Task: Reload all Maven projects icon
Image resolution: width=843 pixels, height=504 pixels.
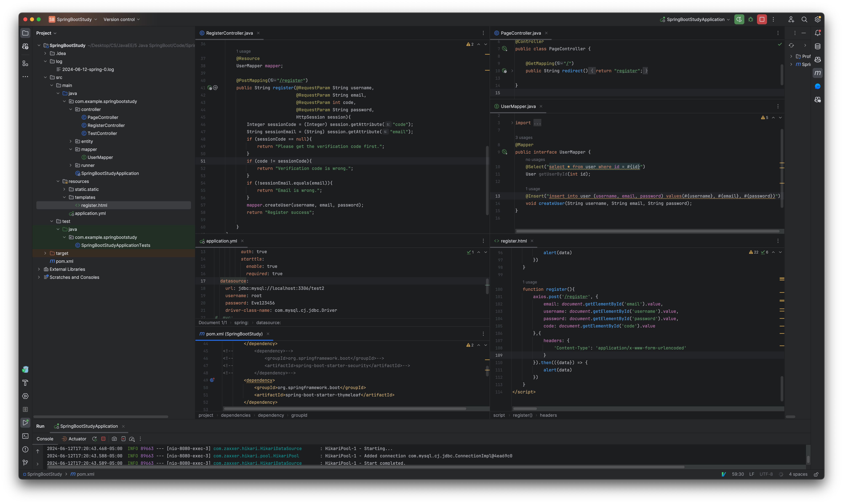Action: [791, 45]
